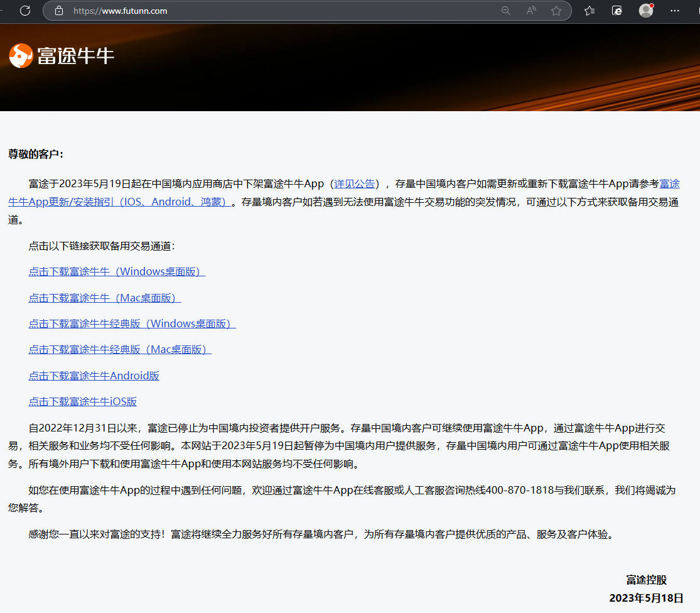The height and width of the screenshot is (613, 700).
Task: Click the zoom magnifier icon in address bar
Action: coord(506,11)
